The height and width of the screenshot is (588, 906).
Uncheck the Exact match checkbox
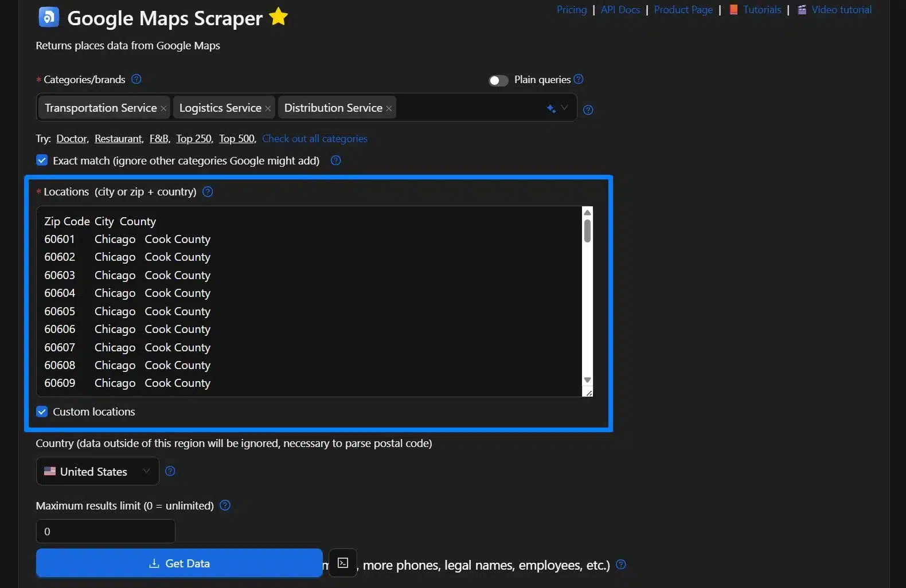42,160
